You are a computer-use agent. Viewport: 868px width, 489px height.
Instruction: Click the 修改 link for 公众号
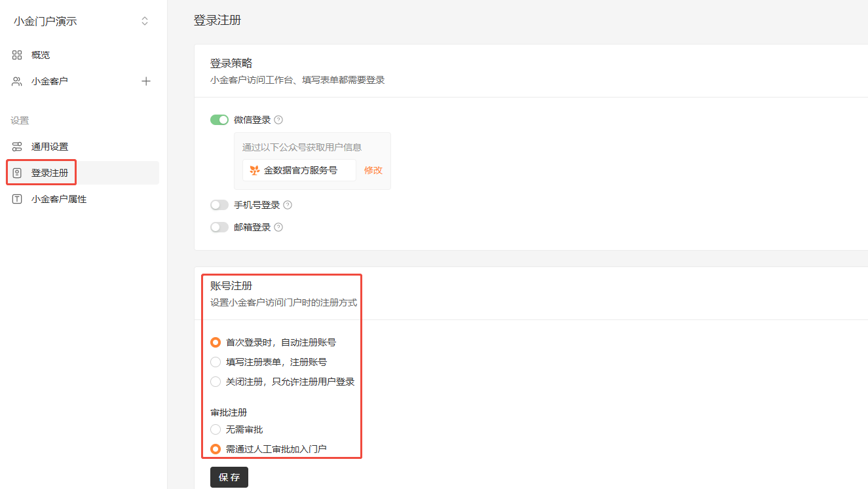pos(373,170)
